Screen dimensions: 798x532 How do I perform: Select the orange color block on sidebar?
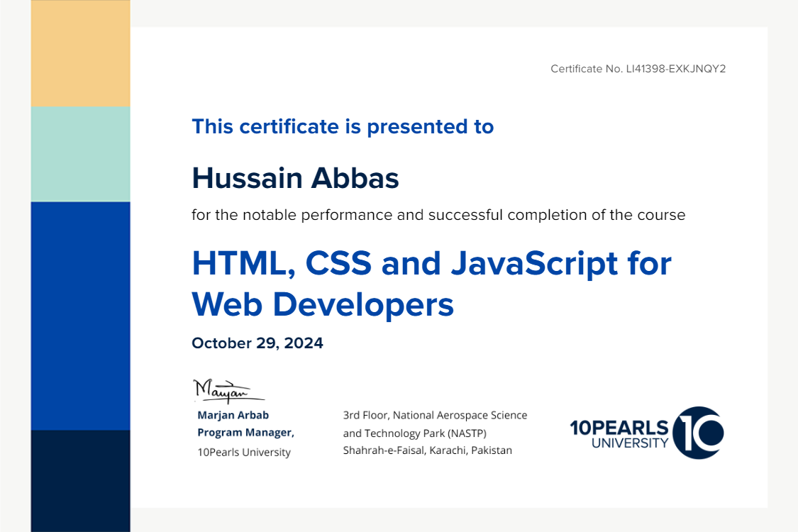[80, 53]
